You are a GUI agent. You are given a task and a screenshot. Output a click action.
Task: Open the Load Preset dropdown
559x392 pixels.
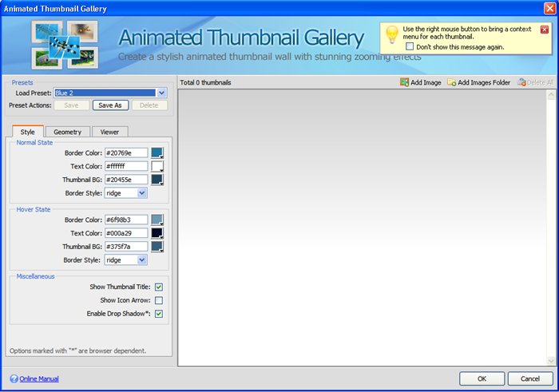161,93
